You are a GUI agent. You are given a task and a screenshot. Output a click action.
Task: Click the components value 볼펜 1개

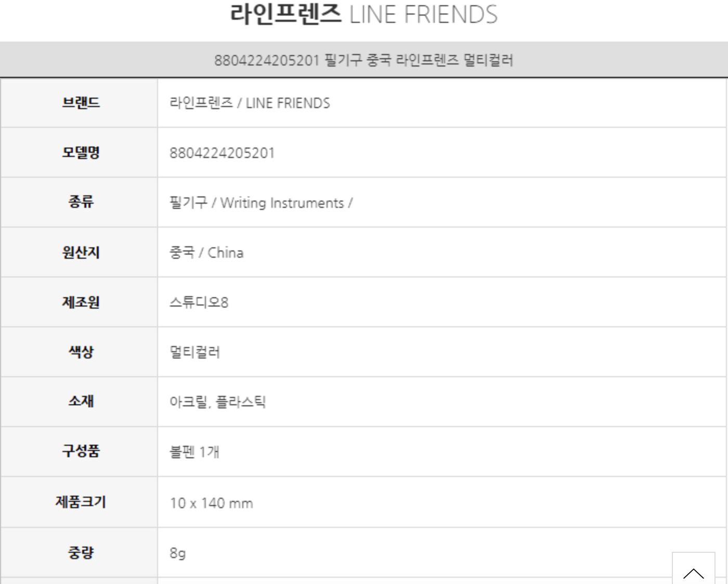point(194,452)
